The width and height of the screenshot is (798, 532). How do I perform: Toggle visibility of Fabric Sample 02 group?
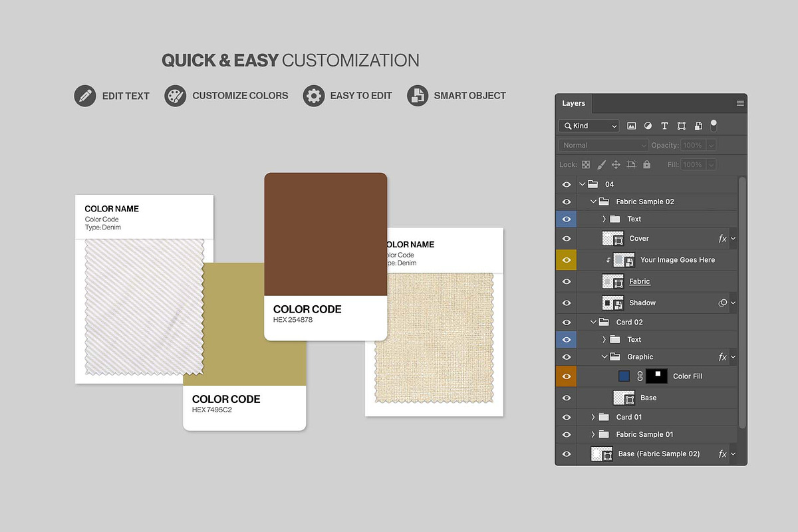click(x=567, y=201)
